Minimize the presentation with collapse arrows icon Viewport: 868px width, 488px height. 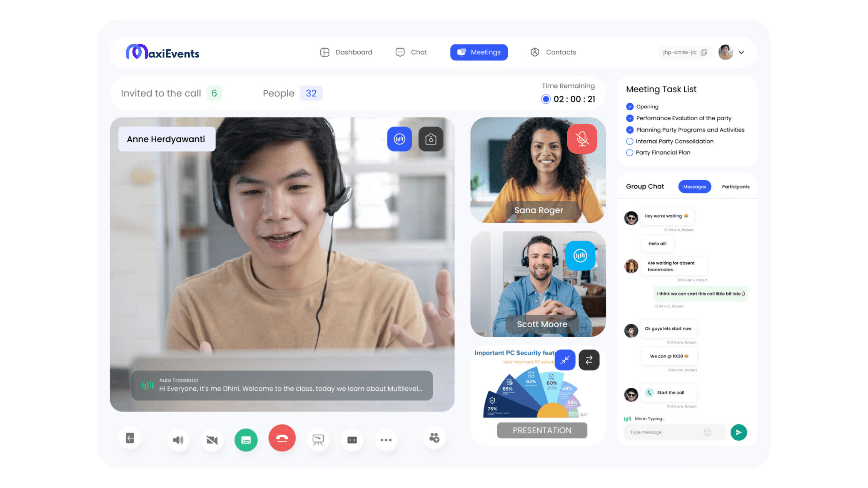coord(565,360)
